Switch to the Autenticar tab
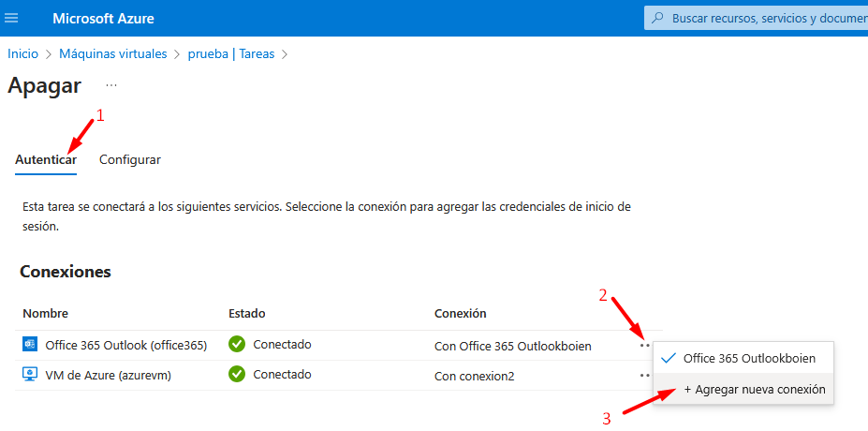 pos(46,159)
